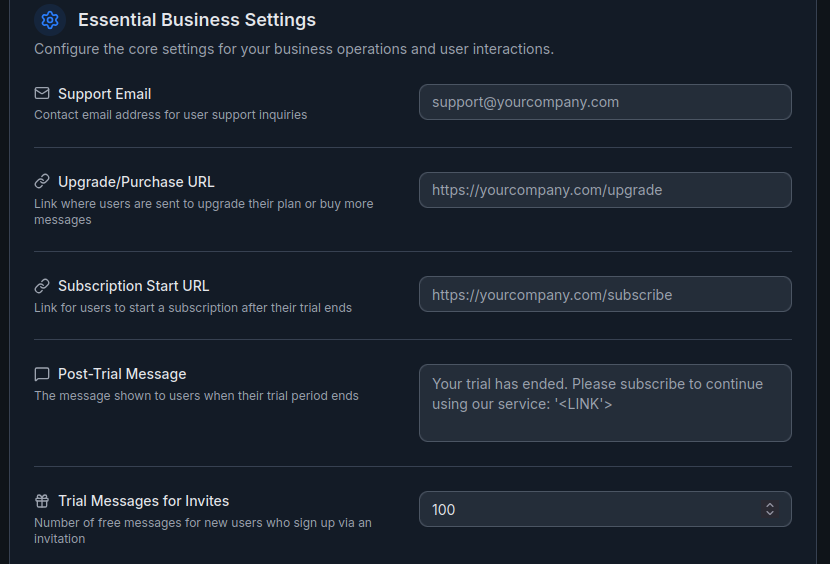Focus the Subscription Start URL input field
Screen dimensions: 830x564
click(x=605, y=294)
